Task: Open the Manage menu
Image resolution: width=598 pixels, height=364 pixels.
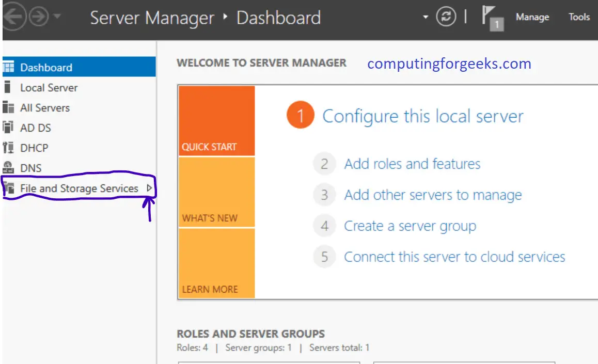Action: coord(532,17)
